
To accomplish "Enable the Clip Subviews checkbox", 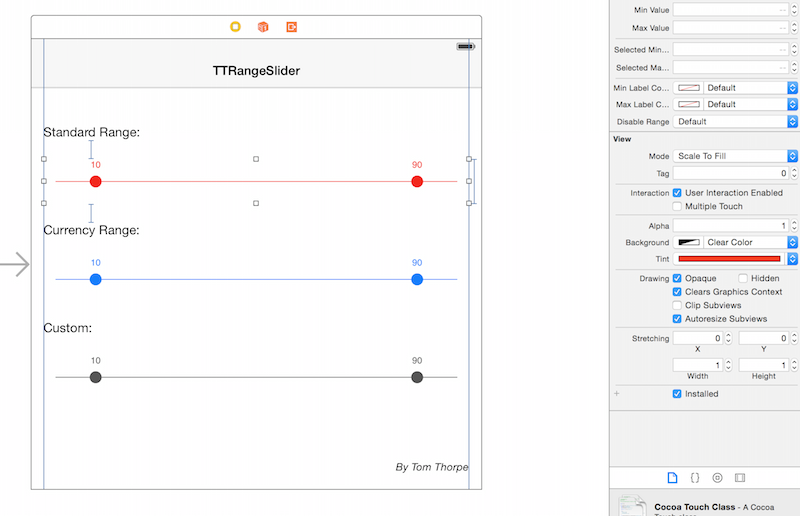I will click(x=677, y=305).
